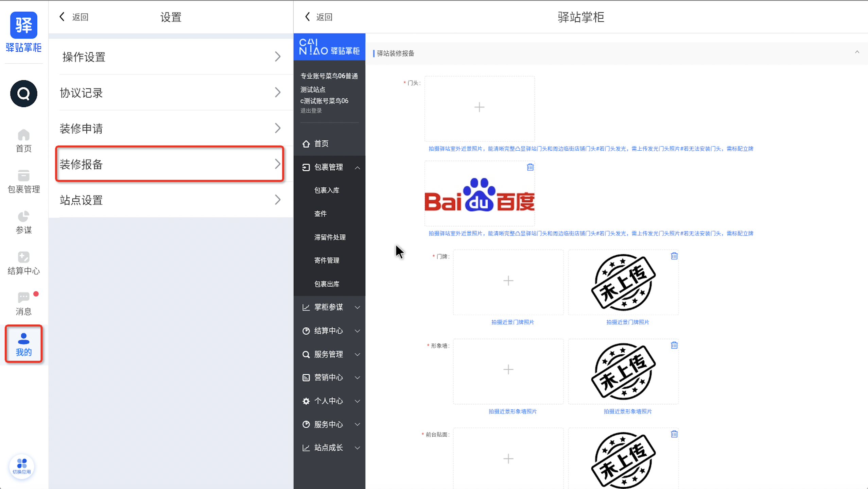
Task: Expand the 个人中心 menu chevron
Action: click(357, 401)
